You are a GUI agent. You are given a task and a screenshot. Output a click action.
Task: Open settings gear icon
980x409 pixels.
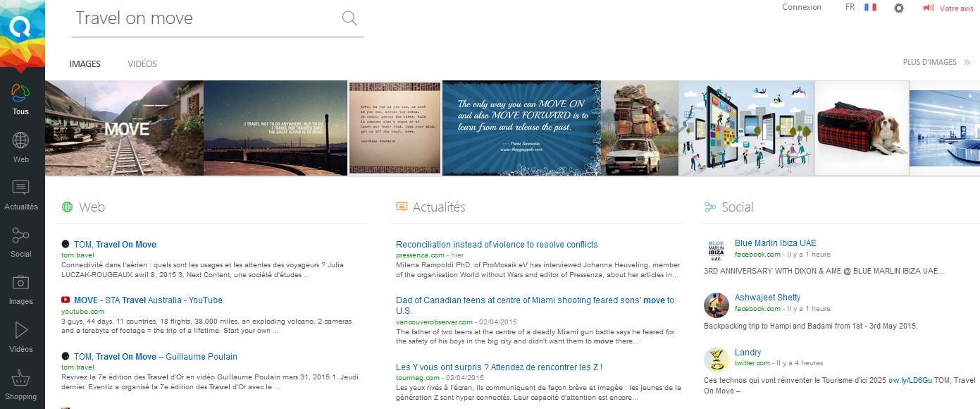(899, 8)
